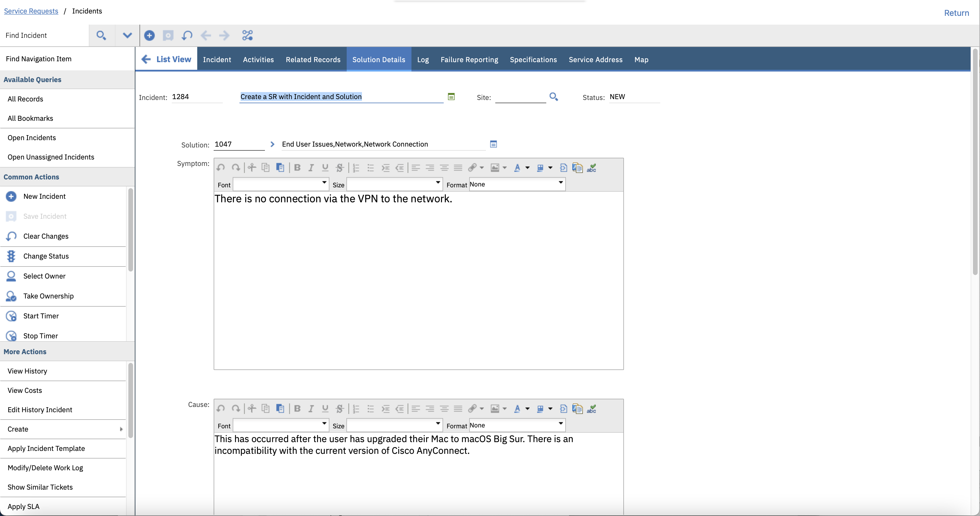Insert numbered list in Symptom editor
The width and height of the screenshot is (980, 516).
click(356, 168)
